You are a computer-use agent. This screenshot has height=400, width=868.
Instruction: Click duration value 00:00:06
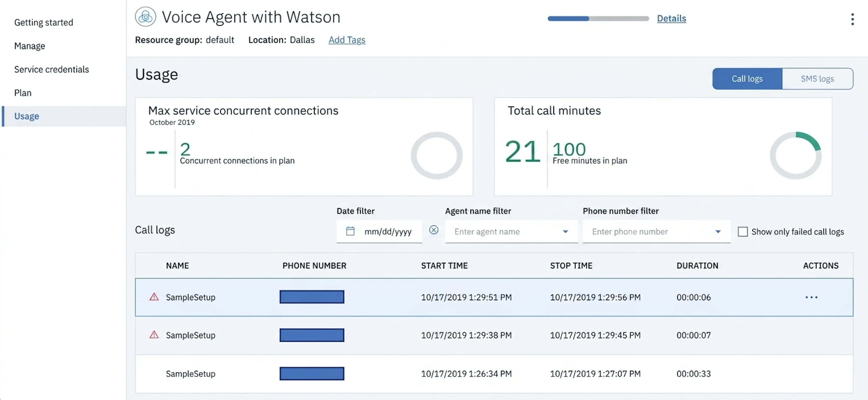(693, 297)
